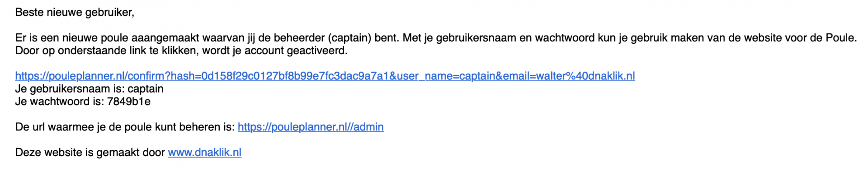Screen dimensions: 868x172
Task: Click the word 'geactiveerd' in the email body
Action: [316, 50]
